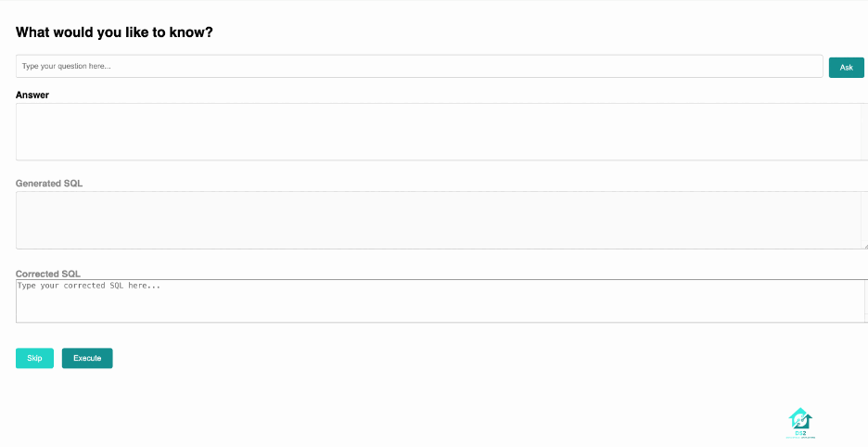
Task: Execute the corrected SQL
Action: 87,358
